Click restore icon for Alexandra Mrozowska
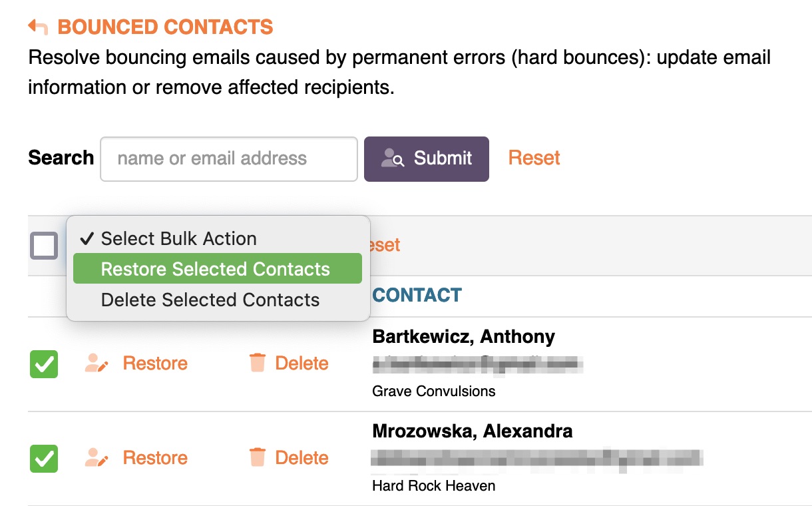 coord(97,458)
